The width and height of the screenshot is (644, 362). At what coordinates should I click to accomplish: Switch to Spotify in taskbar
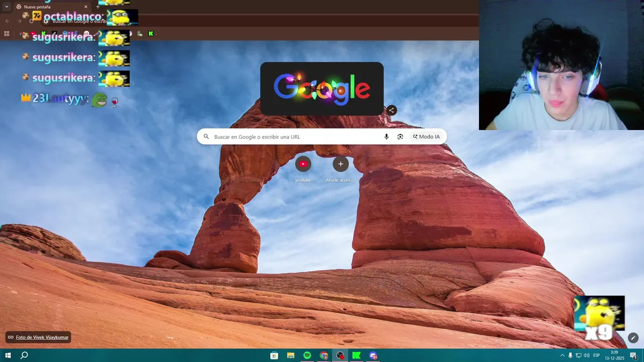307,355
